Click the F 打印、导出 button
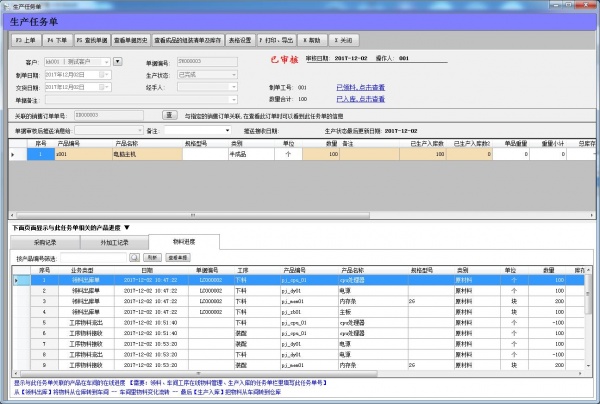This screenshot has width=600, height=404. pyautogui.click(x=277, y=41)
